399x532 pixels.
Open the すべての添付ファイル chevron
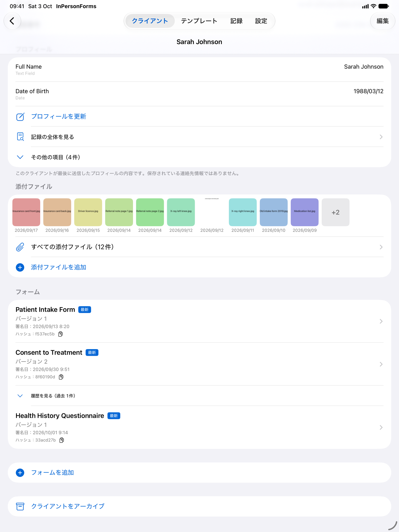click(x=381, y=247)
